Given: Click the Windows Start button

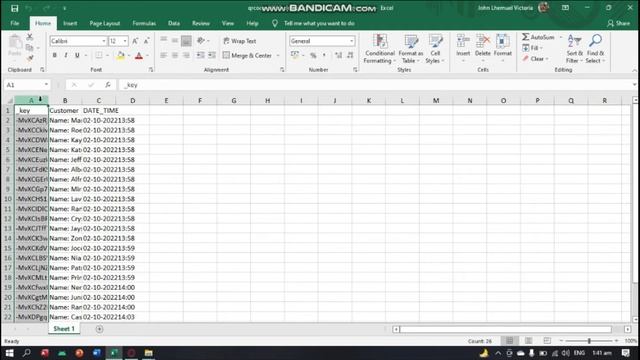Looking at the screenshot, I should coord(9,353).
